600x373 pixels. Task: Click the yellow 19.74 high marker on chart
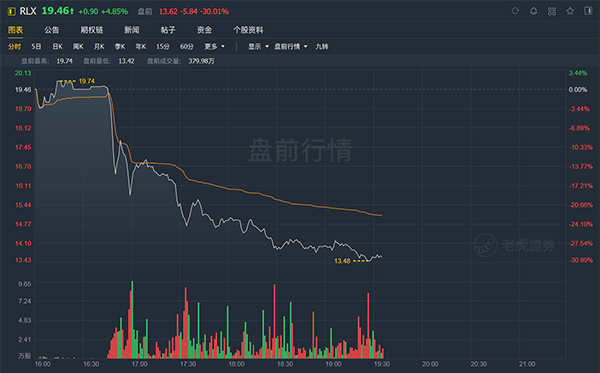86,81
